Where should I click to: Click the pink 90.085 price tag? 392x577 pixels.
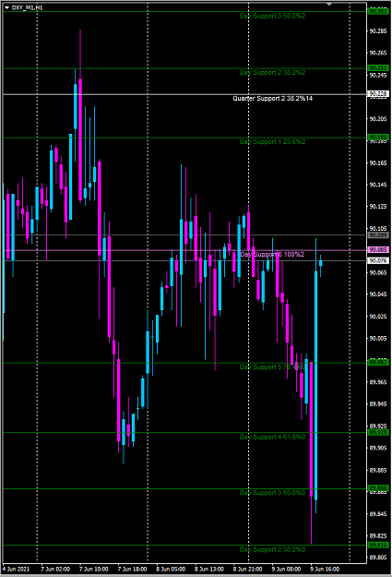(378, 250)
